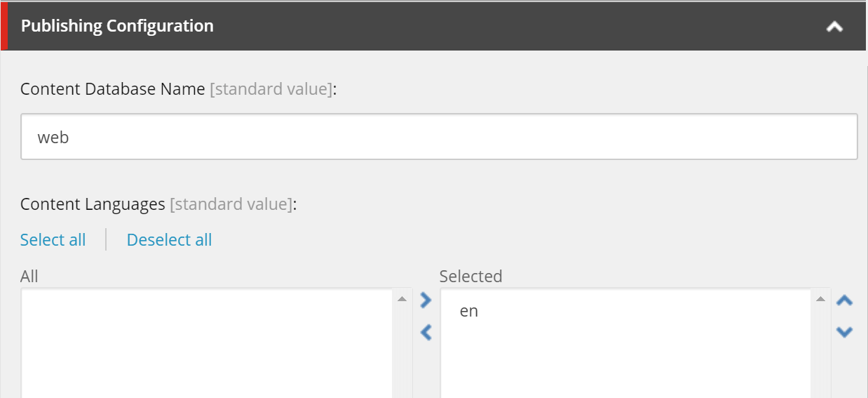Click the Content Database Name label
The width and height of the screenshot is (868, 398).
(113, 89)
